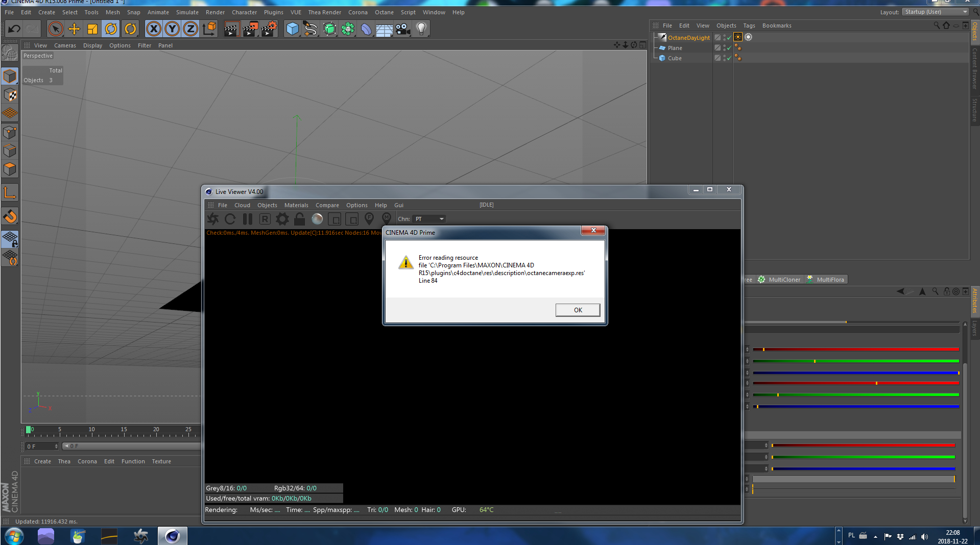Image resolution: width=980 pixels, height=545 pixels.
Task: Adjust the first green color slider
Action: pos(855,361)
